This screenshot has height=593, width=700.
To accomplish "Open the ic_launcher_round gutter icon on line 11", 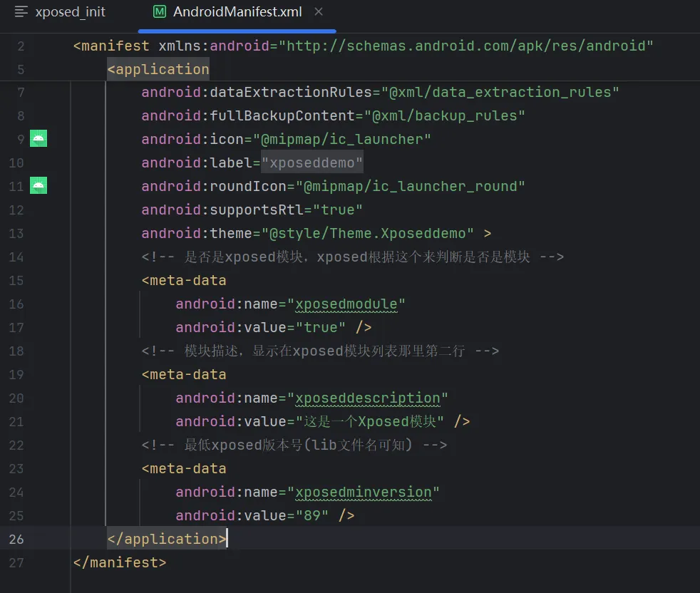I will [x=38, y=185].
